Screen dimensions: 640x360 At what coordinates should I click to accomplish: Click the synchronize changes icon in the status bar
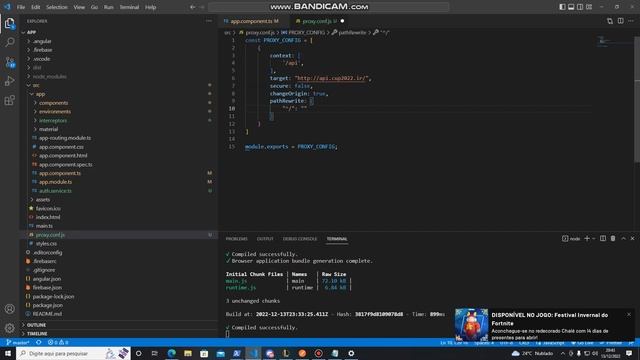coord(38,342)
